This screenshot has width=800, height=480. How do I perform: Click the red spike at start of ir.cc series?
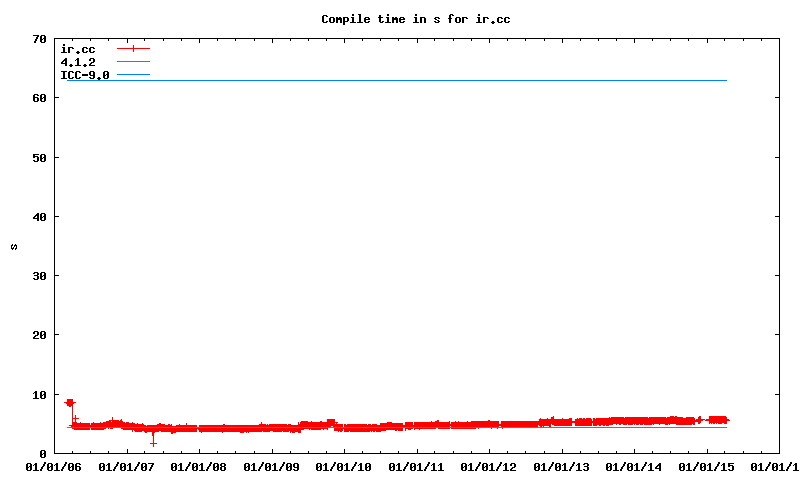tap(69, 403)
